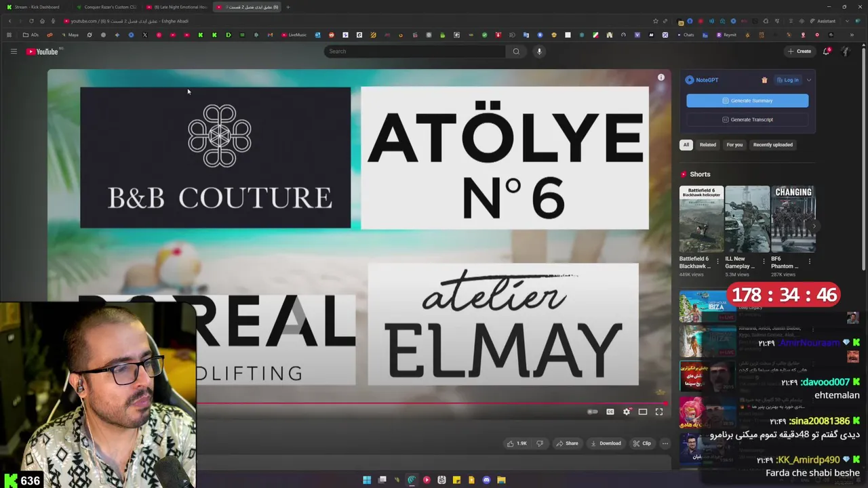
Task: Show the video info card icon
Action: point(661,77)
